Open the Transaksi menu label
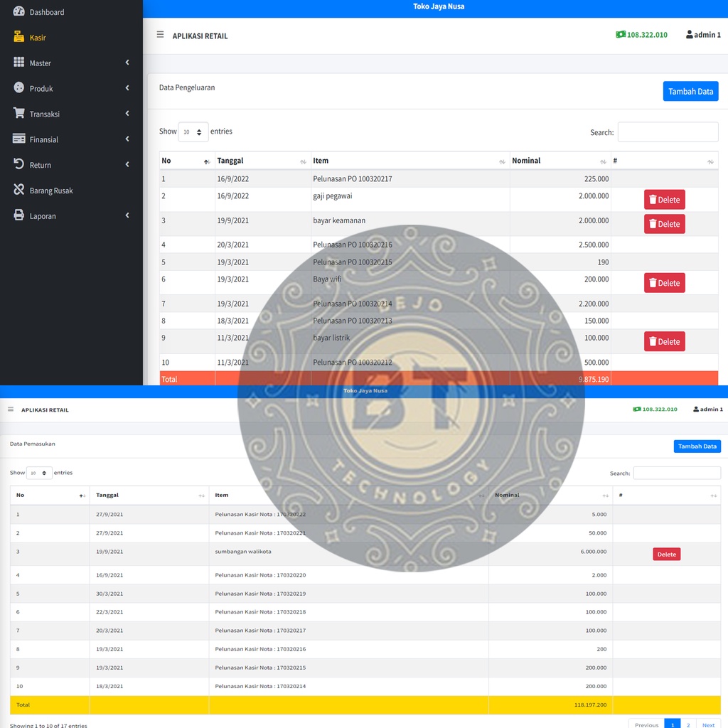This screenshot has width=728, height=728. pyautogui.click(x=45, y=114)
